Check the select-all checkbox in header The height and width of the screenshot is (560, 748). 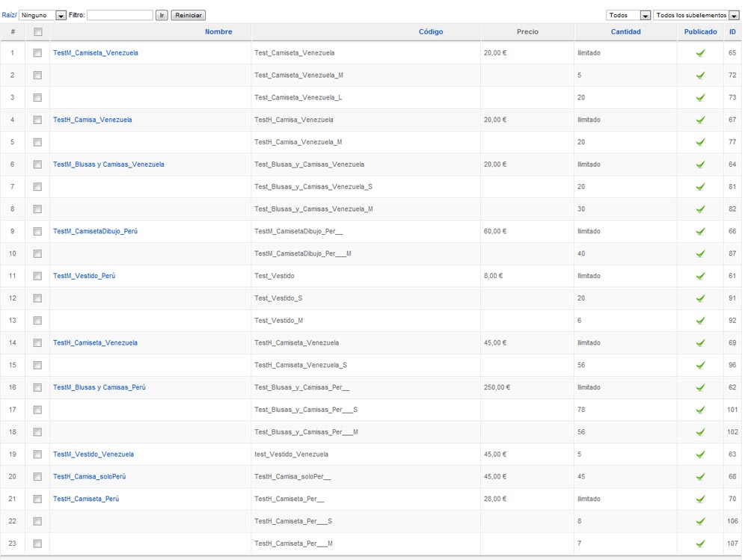tap(37, 32)
